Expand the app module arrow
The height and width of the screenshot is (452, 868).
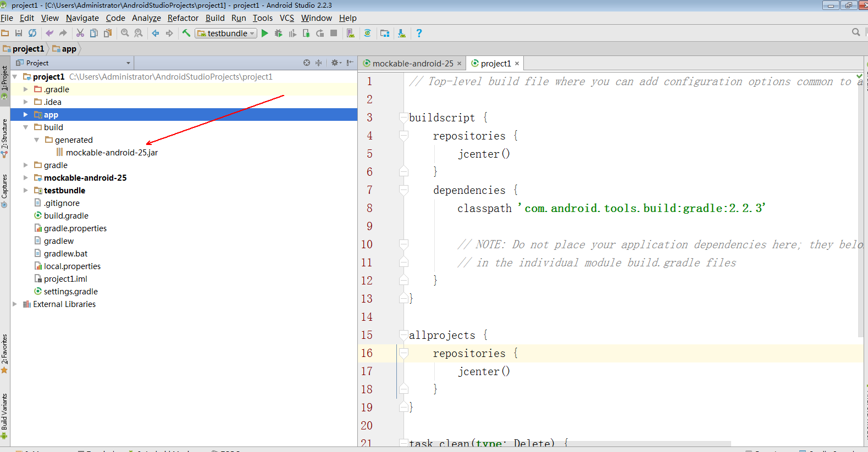[25, 114]
